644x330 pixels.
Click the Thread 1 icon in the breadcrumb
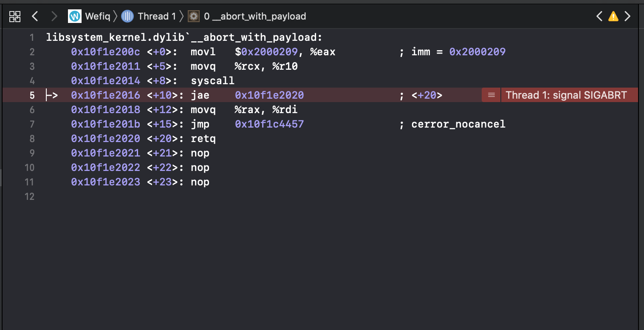(x=127, y=16)
